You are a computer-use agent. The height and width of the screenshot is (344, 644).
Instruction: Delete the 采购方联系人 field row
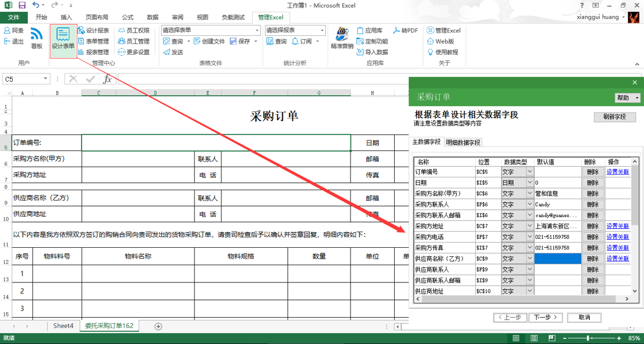tap(593, 204)
